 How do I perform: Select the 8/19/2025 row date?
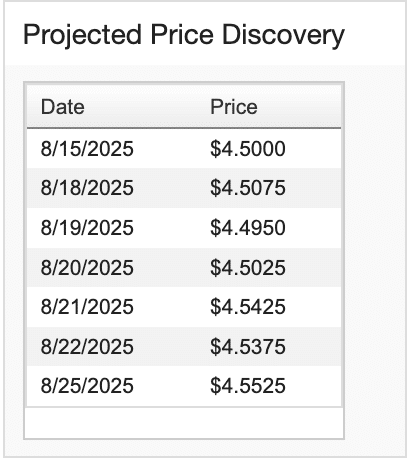pos(87,228)
